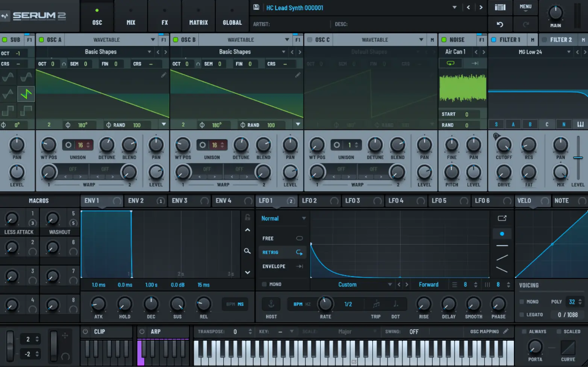588x367 pixels.
Task: Switch to the MATRIX tab
Action: 198,16
